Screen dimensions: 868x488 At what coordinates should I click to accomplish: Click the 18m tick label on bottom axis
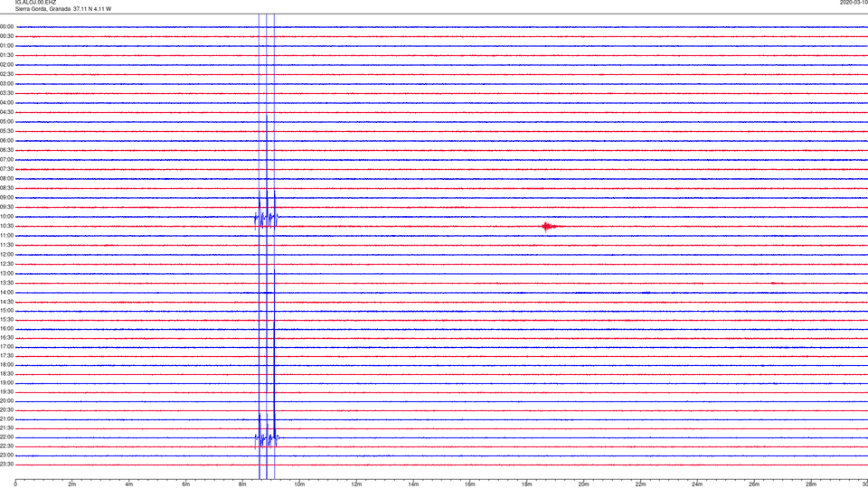tap(526, 484)
